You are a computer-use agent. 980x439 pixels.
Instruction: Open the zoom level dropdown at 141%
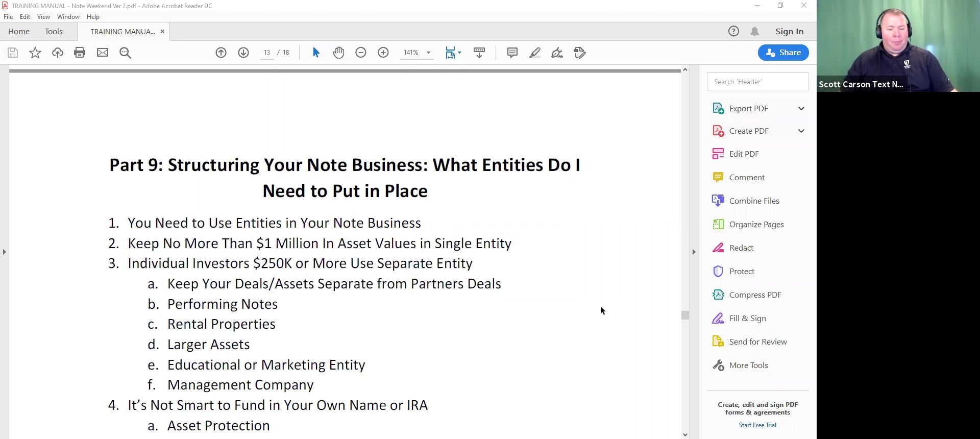[x=428, y=53]
